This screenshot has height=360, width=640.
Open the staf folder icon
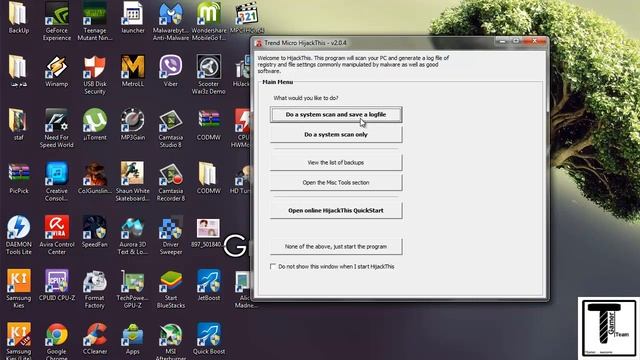[x=18, y=124]
